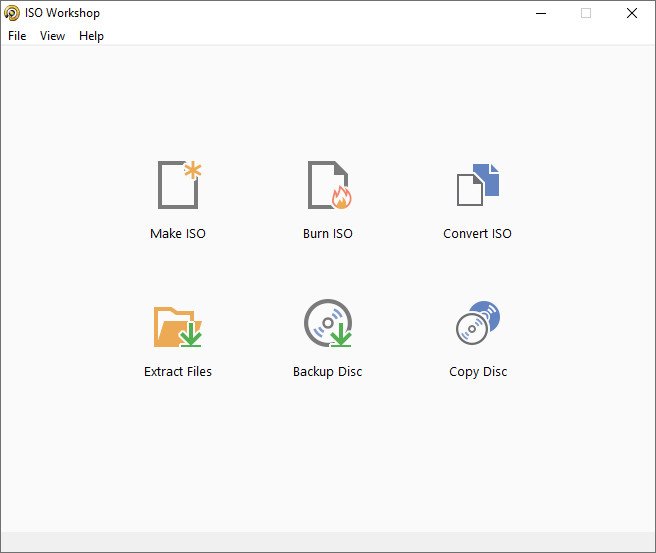Image resolution: width=656 pixels, height=553 pixels.
Task: Launch the Extract Files folder icon
Action: coord(178,325)
